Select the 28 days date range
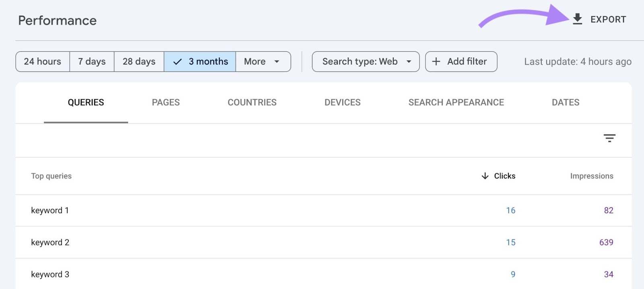This screenshot has width=644, height=289. tap(139, 61)
